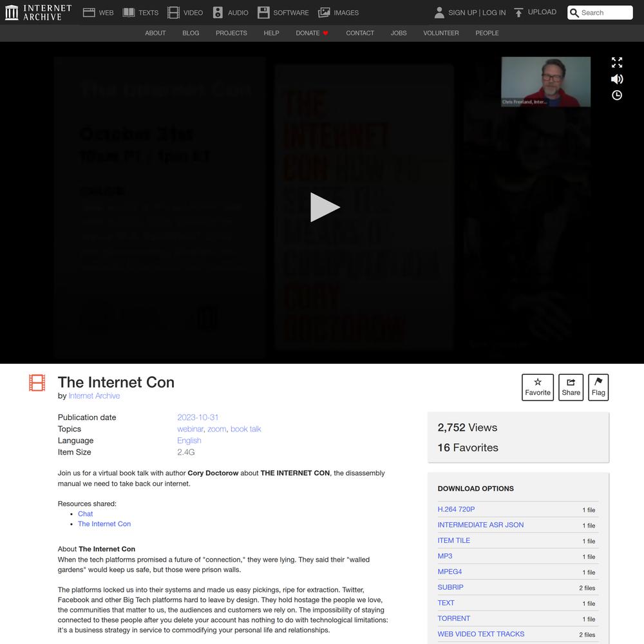Open the zoom topic link
Image resolution: width=644 pixels, height=644 pixels.
point(216,429)
